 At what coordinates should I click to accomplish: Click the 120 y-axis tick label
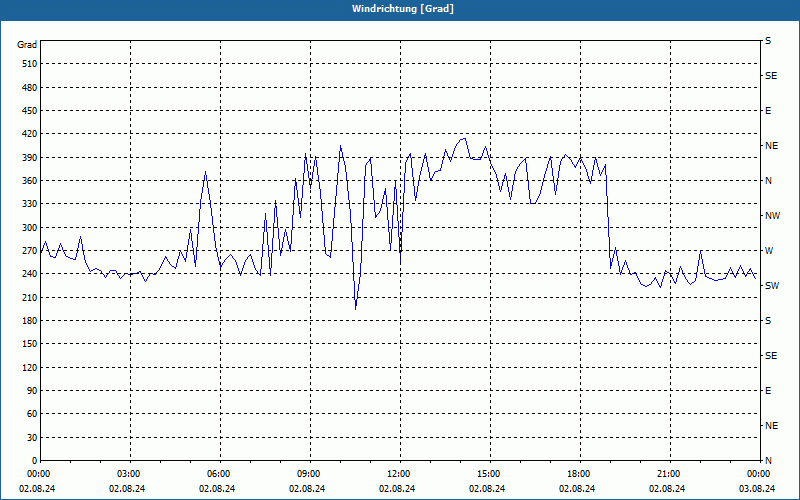(x=30, y=368)
